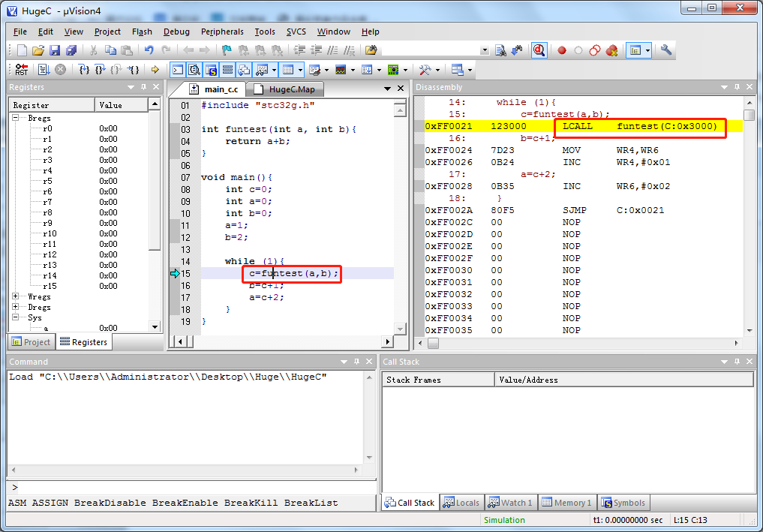Click Show Next Statement yellow arrow
763x532 pixels.
[x=155, y=70]
